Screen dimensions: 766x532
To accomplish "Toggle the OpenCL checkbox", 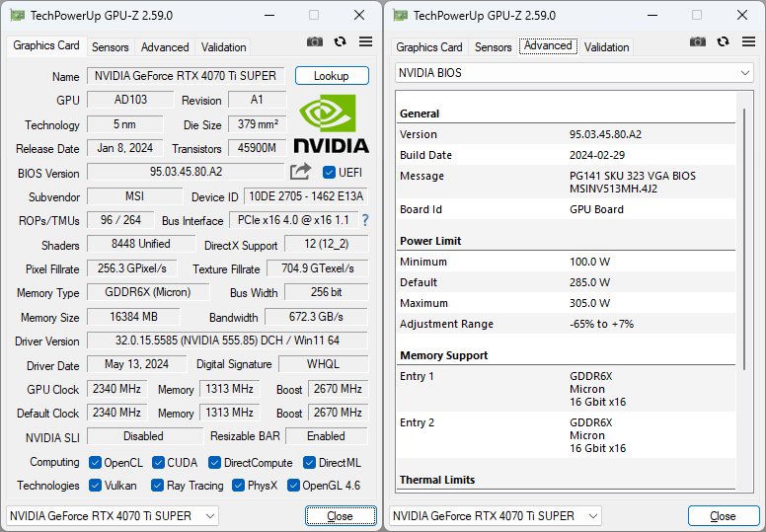I will pos(96,462).
